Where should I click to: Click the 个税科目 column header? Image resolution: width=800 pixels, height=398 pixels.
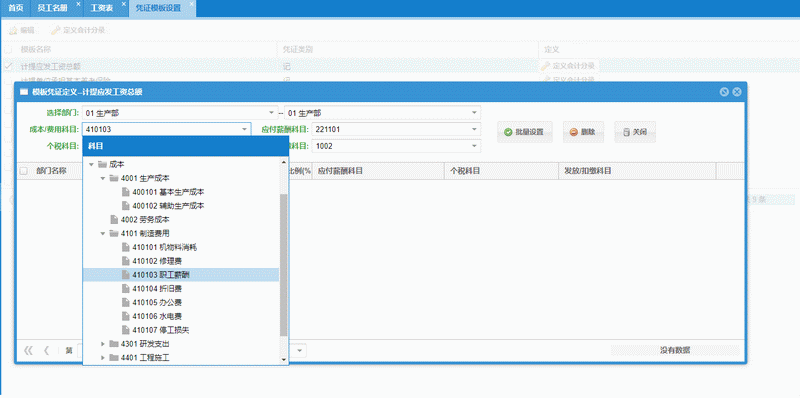502,171
